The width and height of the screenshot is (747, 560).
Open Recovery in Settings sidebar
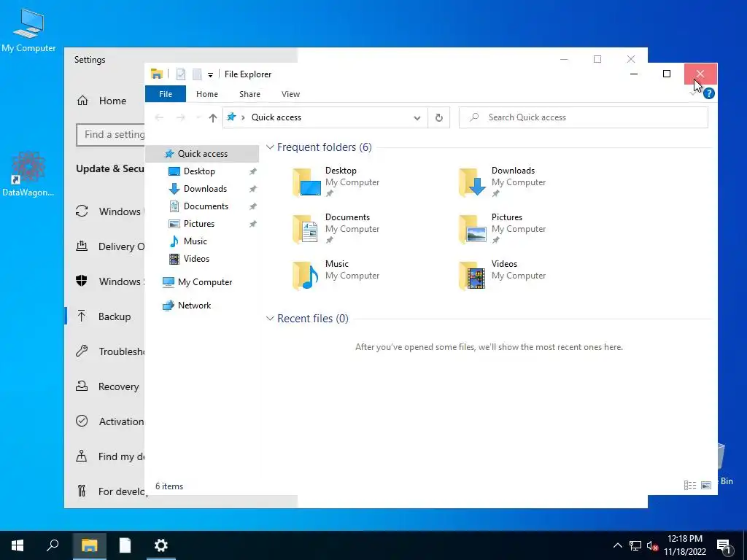click(x=107, y=386)
